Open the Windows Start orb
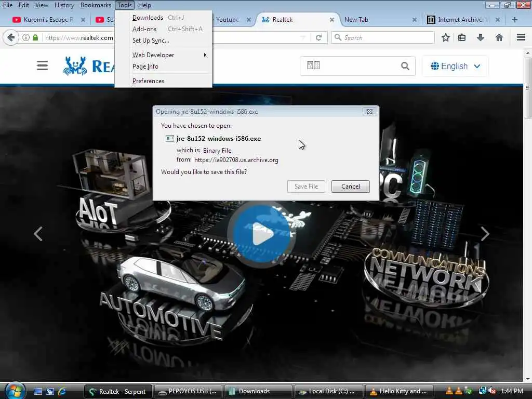The image size is (532, 399). tap(15, 391)
